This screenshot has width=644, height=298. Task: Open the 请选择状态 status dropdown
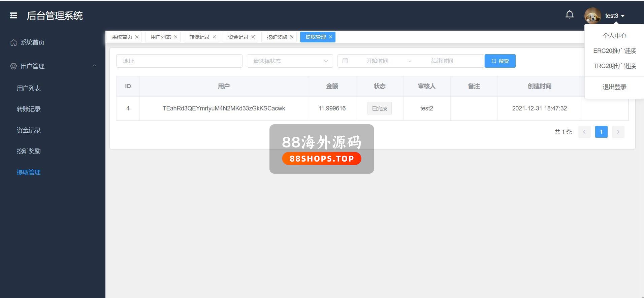[x=290, y=61]
